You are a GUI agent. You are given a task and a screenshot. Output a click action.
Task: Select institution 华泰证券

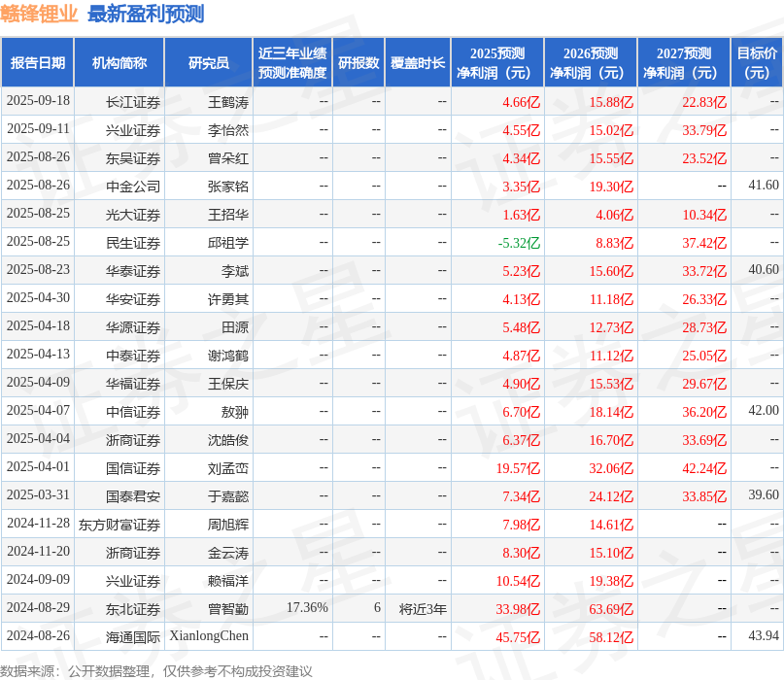133,271
